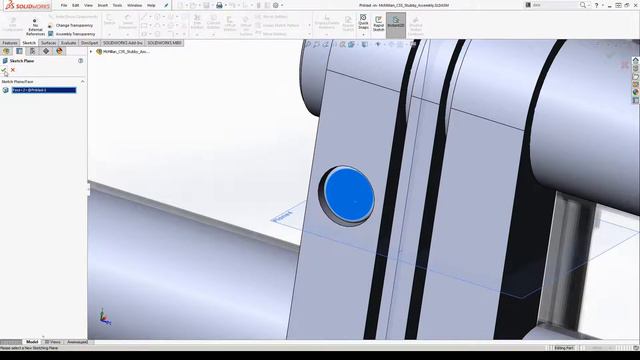Click the Quick Snaps tool
Viewport: 640px width, 360px height.
point(363,22)
